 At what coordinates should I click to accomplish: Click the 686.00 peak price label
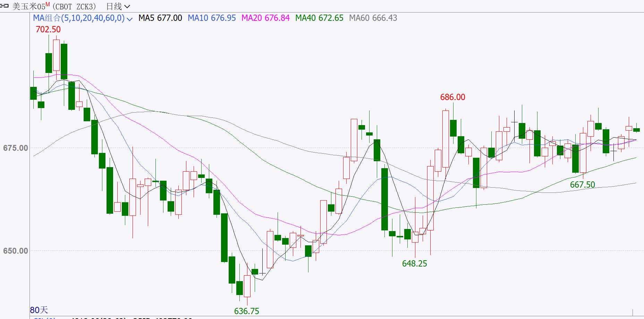pyautogui.click(x=453, y=97)
